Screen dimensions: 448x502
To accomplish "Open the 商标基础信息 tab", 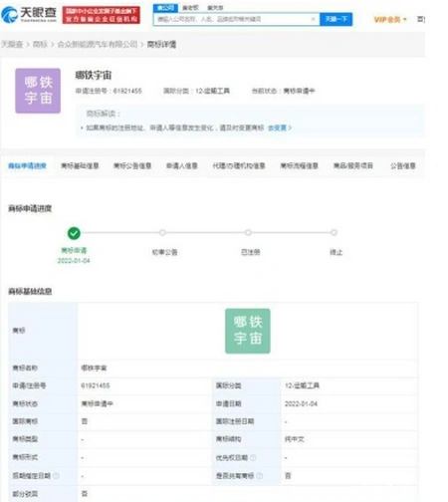I will tap(80, 165).
